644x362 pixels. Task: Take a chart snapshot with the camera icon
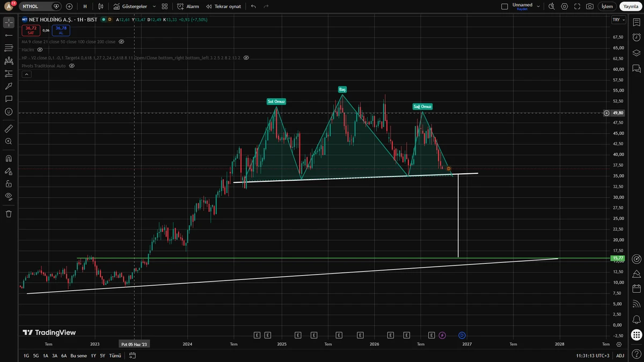click(x=590, y=6)
